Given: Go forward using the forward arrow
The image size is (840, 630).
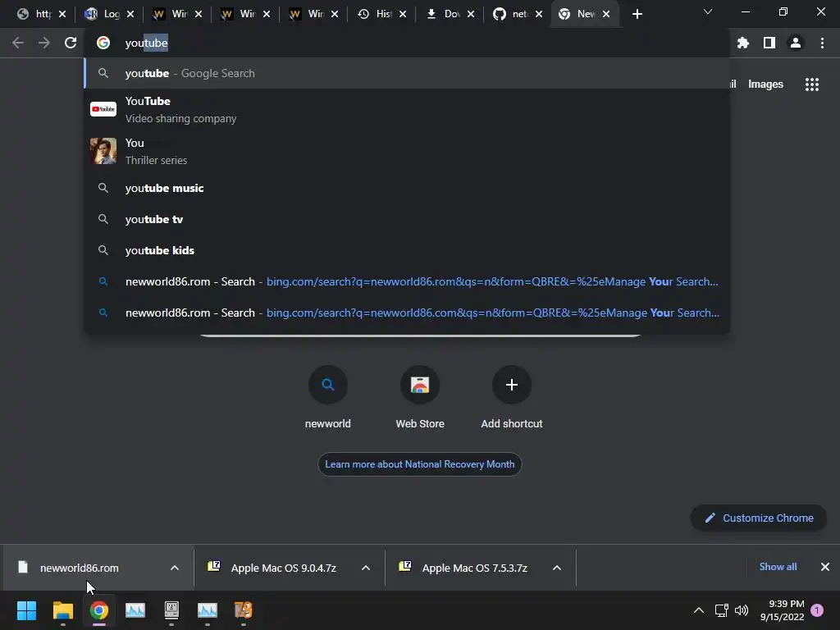Looking at the screenshot, I should click(44, 43).
